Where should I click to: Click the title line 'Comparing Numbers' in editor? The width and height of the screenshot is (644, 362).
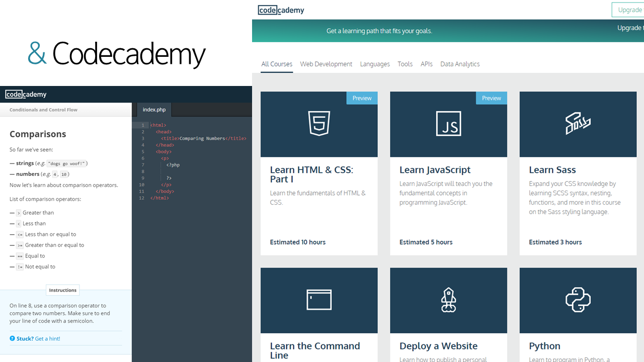[204, 138]
